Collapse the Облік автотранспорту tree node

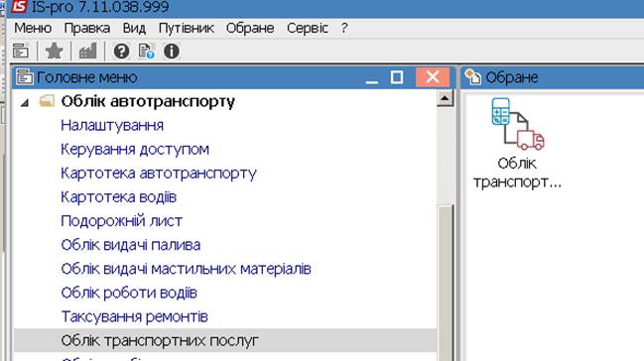pos(25,102)
